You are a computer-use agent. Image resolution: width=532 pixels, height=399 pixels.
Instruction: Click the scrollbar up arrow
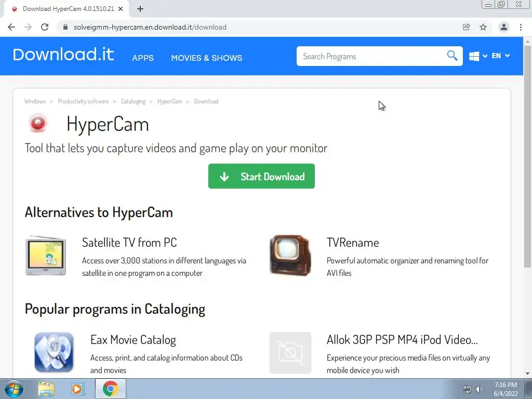527,42
